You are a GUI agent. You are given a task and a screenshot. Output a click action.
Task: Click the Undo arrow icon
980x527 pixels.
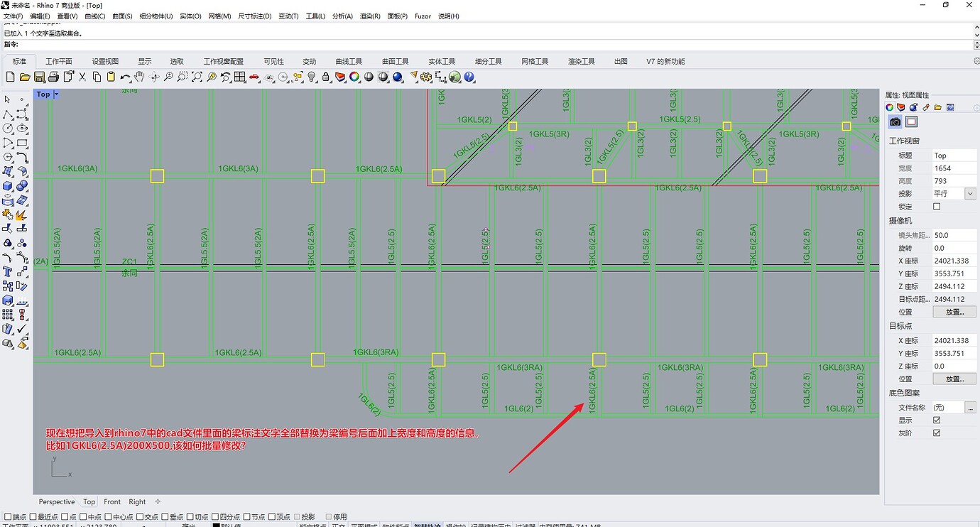(x=126, y=77)
